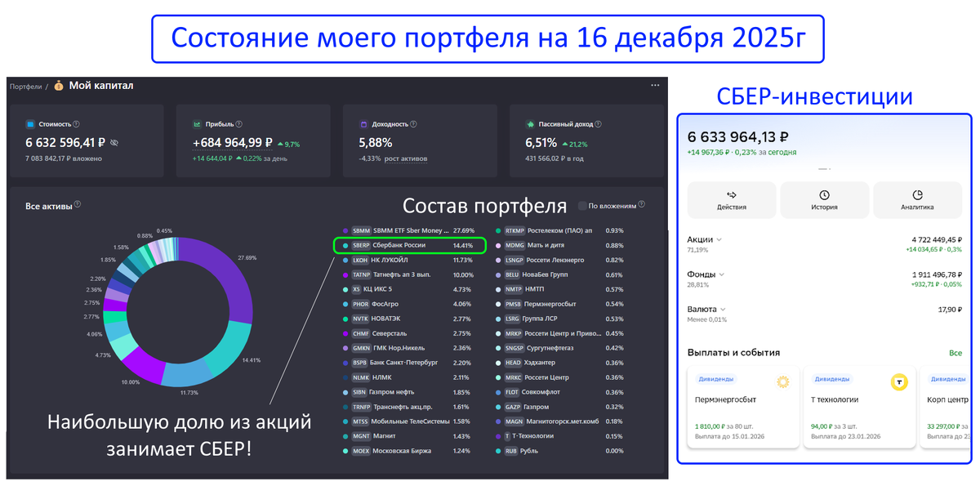Select the КЦ ИКС 5 asset row

pos(408,289)
